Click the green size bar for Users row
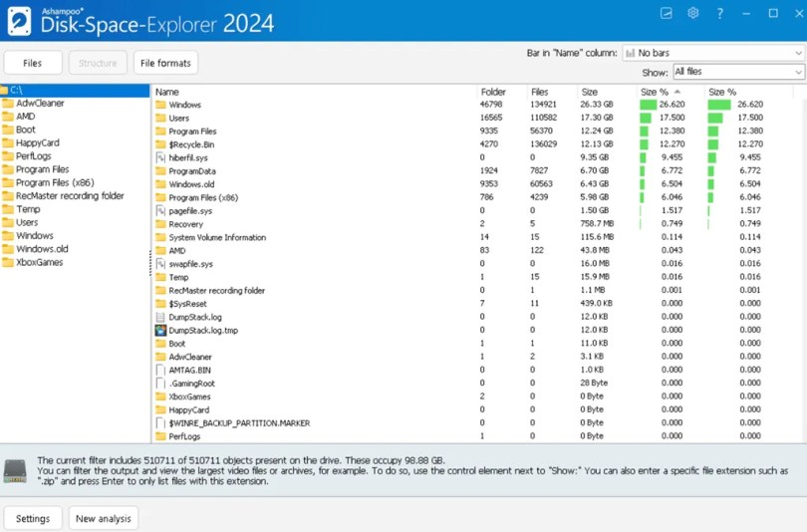This screenshot has height=532, width=807. (x=646, y=118)
